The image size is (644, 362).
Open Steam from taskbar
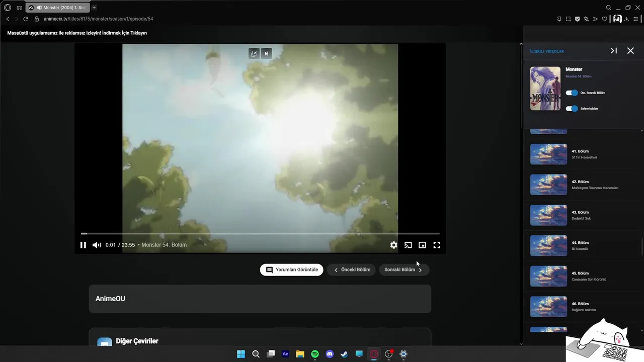pyautogui.click(x=344, y=354)
